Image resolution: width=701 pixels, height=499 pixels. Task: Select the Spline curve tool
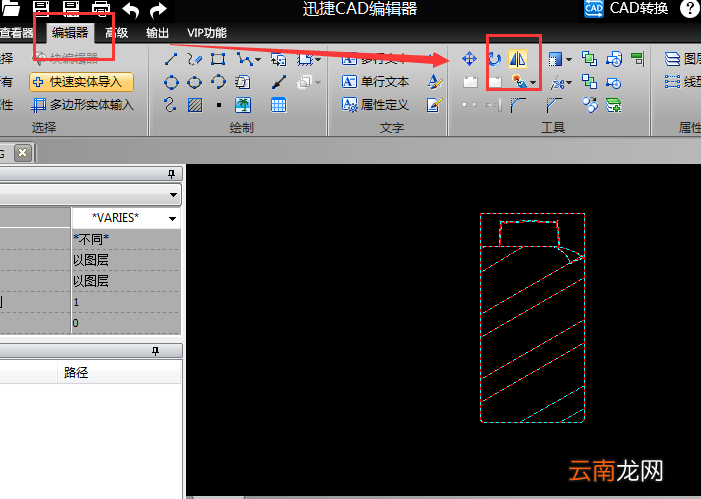tap(170, 105)
